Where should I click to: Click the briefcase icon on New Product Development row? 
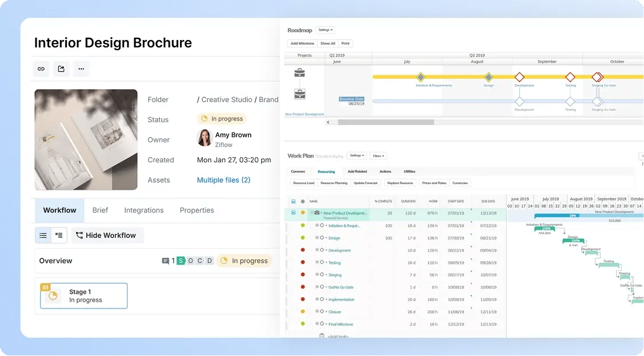[317, 212]
